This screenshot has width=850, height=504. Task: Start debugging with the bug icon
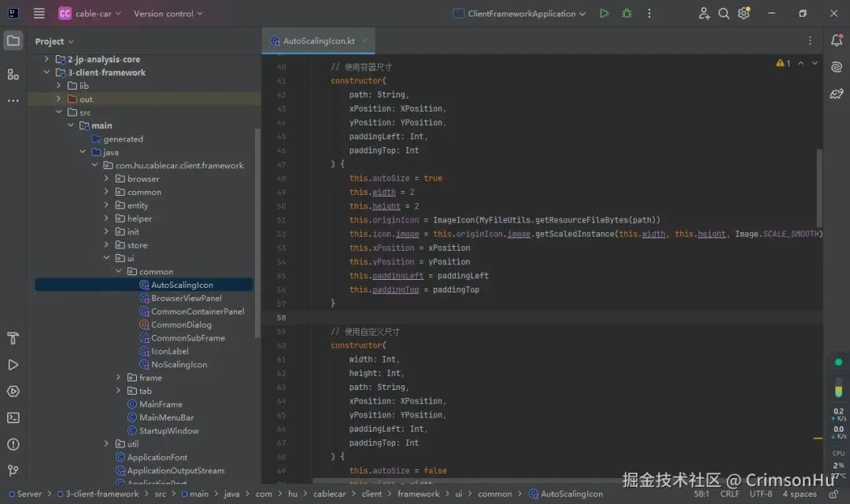pyautogui.click(x=626, y=13)
